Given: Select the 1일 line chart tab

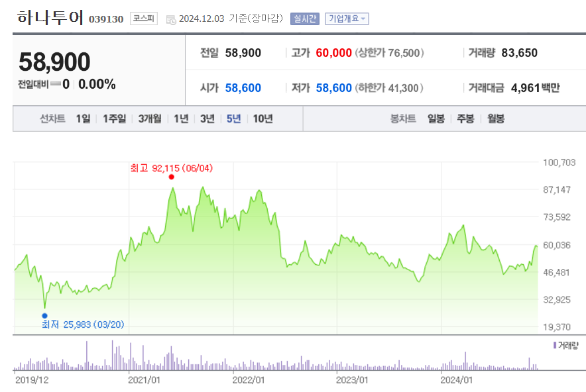Looking at the screenshot, I should tap(83, 119).
